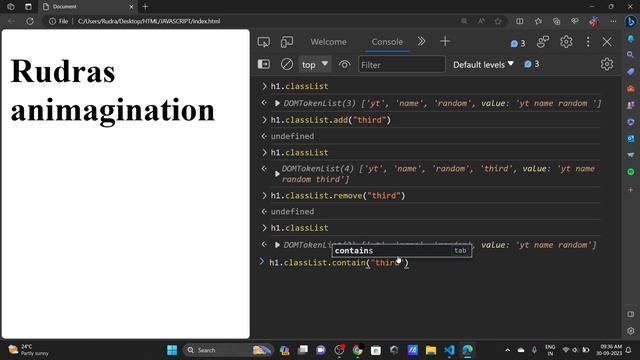This screenshot has width=640, height=360.
Task: Expand the DOMTokenList(3) result with trailing space
Action: [277, 103]
